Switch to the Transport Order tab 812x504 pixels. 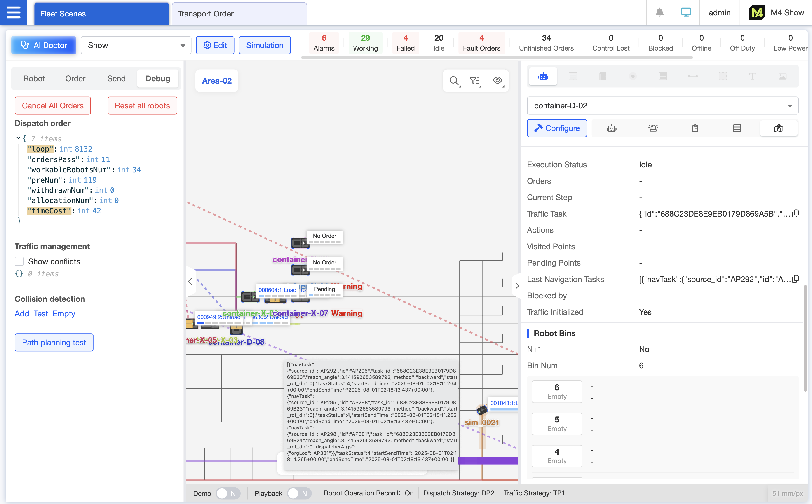coord(239,14)
